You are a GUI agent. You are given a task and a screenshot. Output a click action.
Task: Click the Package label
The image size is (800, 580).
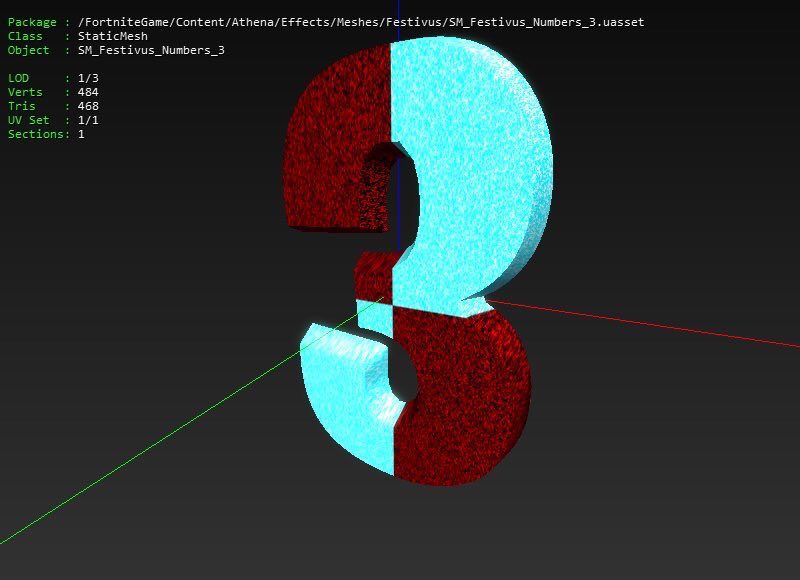tap(32, 22)
